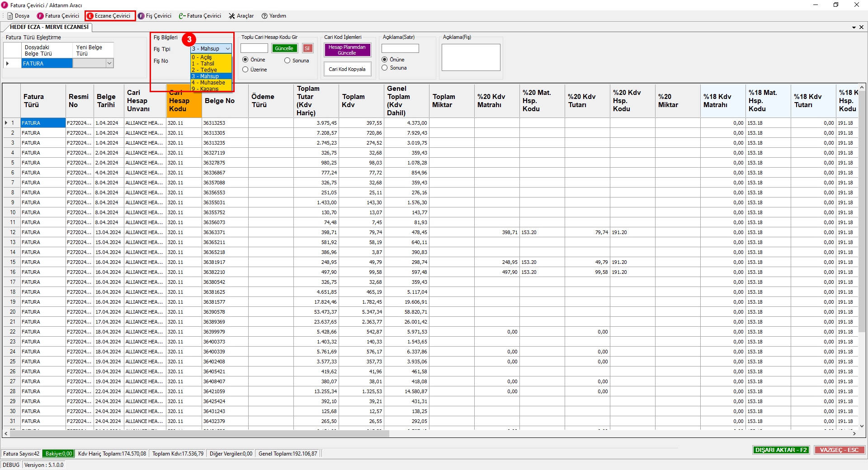Focus the Açıklama(Satır) text field

(x=400, y=48)
